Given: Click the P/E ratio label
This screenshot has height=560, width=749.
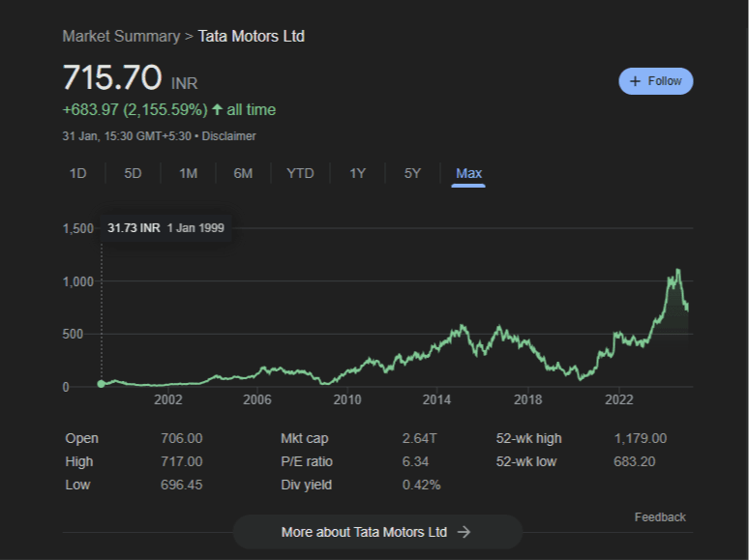Looking at the screenshot, I should 307,461.
